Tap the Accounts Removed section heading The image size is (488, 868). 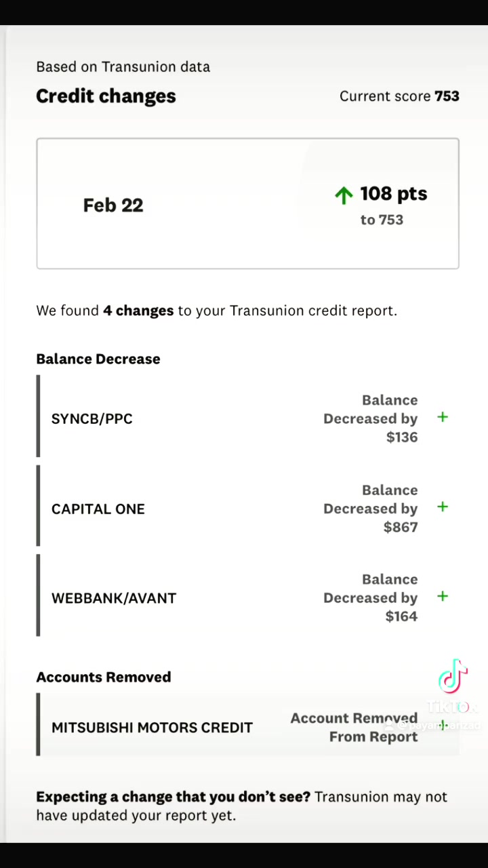[104, 677]
